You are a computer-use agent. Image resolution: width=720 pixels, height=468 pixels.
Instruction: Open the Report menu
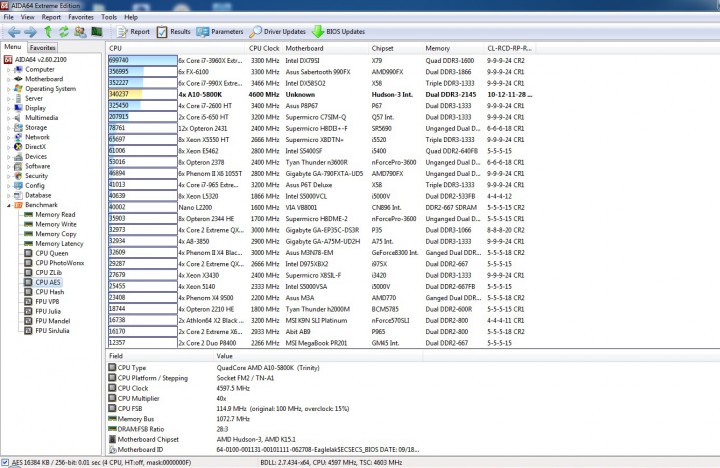coord(51,17)
